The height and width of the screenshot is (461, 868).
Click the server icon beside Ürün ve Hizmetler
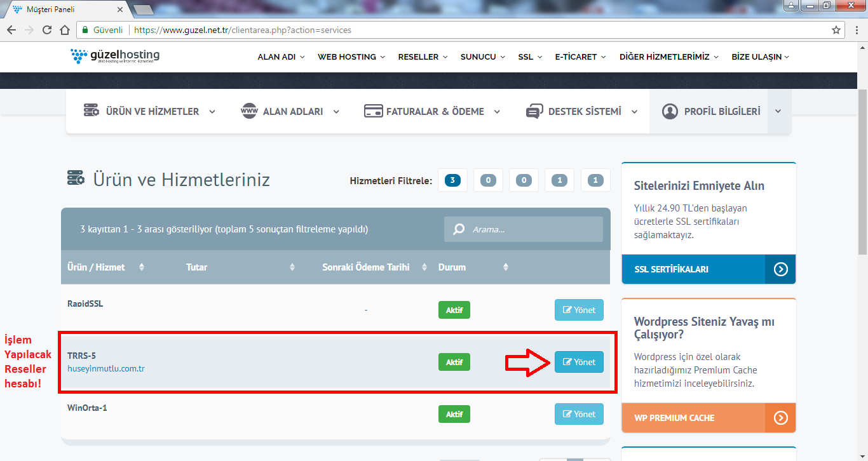(92, 110)
